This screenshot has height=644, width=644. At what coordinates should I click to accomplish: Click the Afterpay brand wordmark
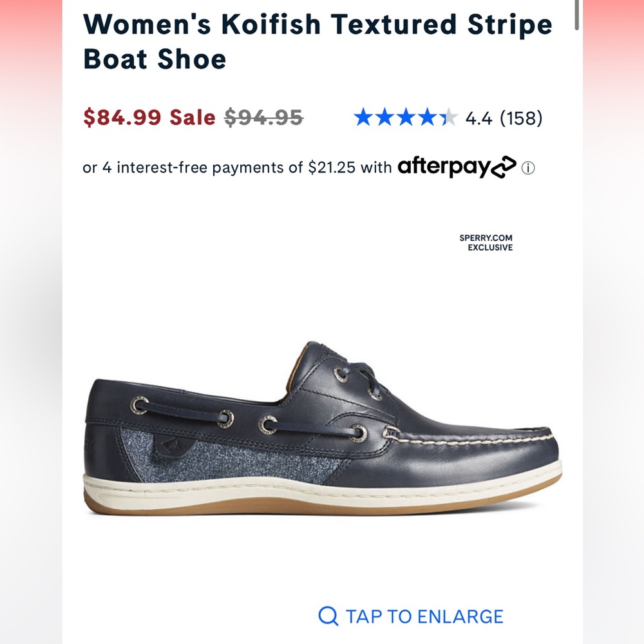pyautogui.click(x=444, y=166)
